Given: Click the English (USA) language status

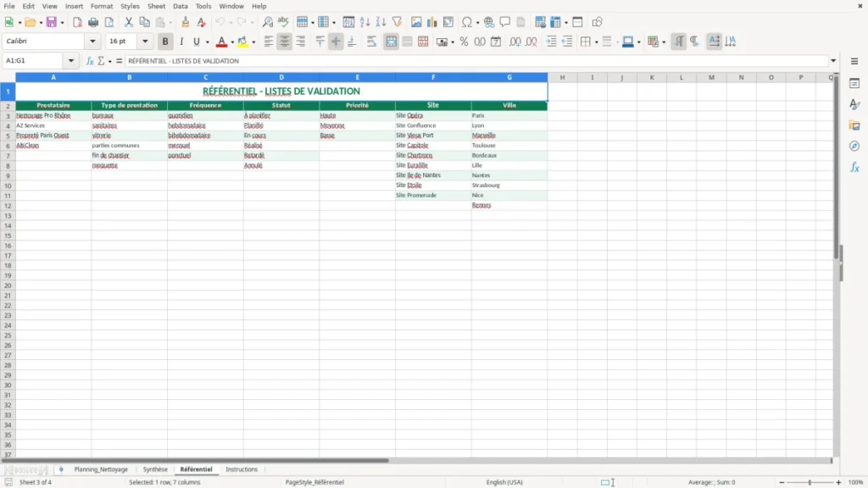Looking at the screenshot, I should (504, 482).
